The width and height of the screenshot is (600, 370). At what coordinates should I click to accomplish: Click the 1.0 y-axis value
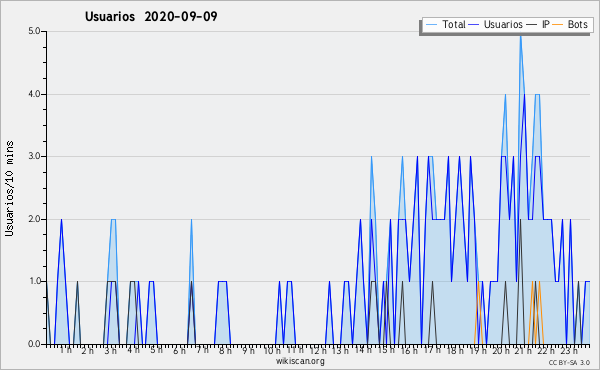pos(34,282)
